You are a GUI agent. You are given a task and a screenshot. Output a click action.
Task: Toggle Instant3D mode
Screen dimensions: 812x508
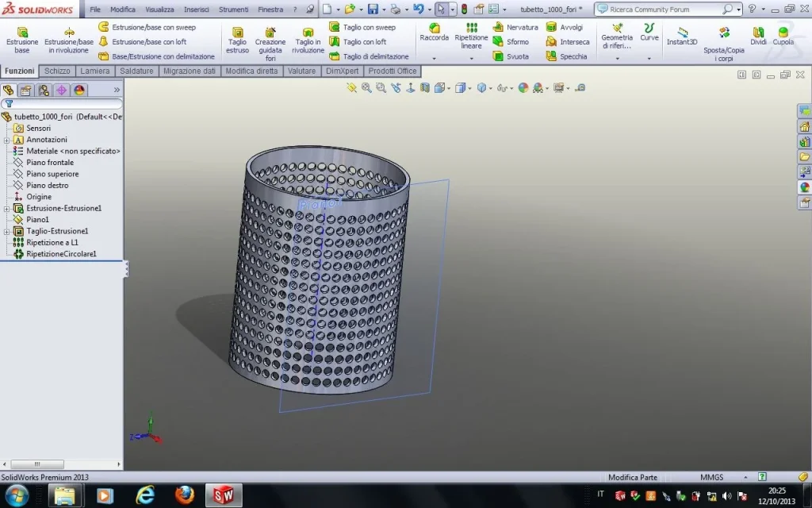point(681,37)
